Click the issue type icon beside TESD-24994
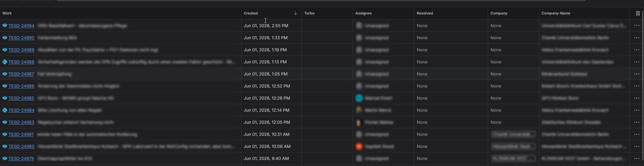644x166 pixels. click(x=5, y=26)
